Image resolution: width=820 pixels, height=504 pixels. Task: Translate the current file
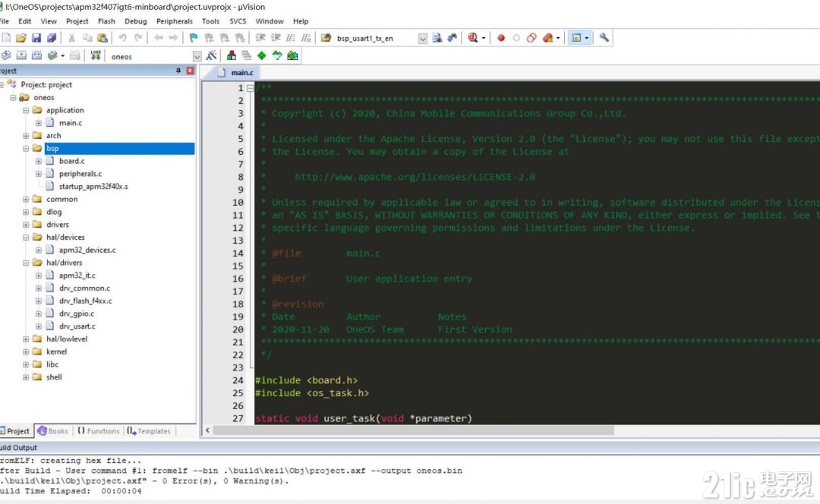coord(6,55)
